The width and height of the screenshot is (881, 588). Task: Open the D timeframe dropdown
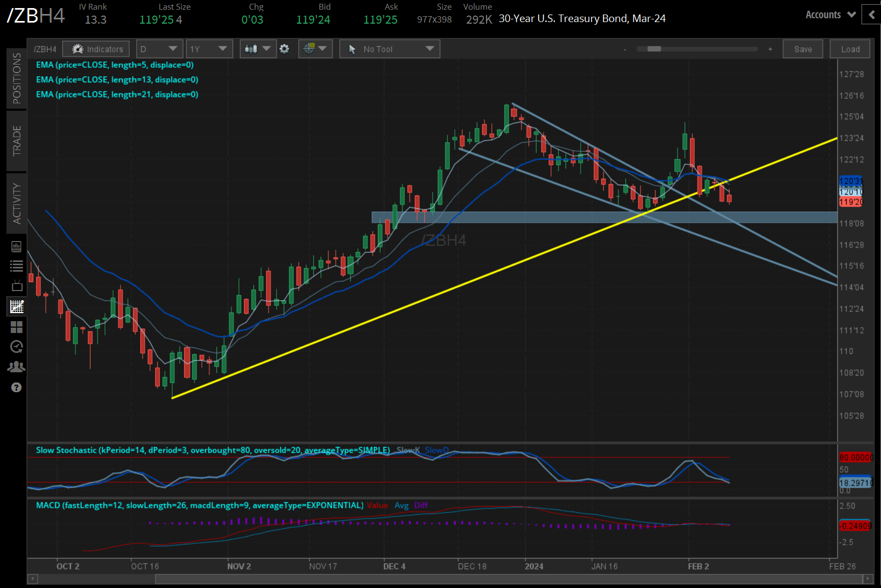[159, 48]
